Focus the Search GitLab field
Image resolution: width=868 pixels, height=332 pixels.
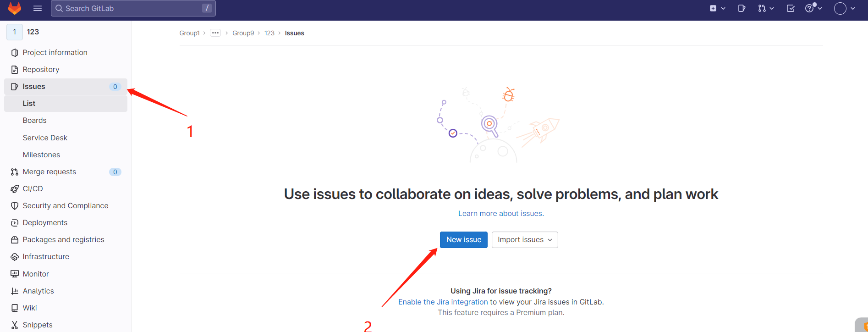[133, 8]
